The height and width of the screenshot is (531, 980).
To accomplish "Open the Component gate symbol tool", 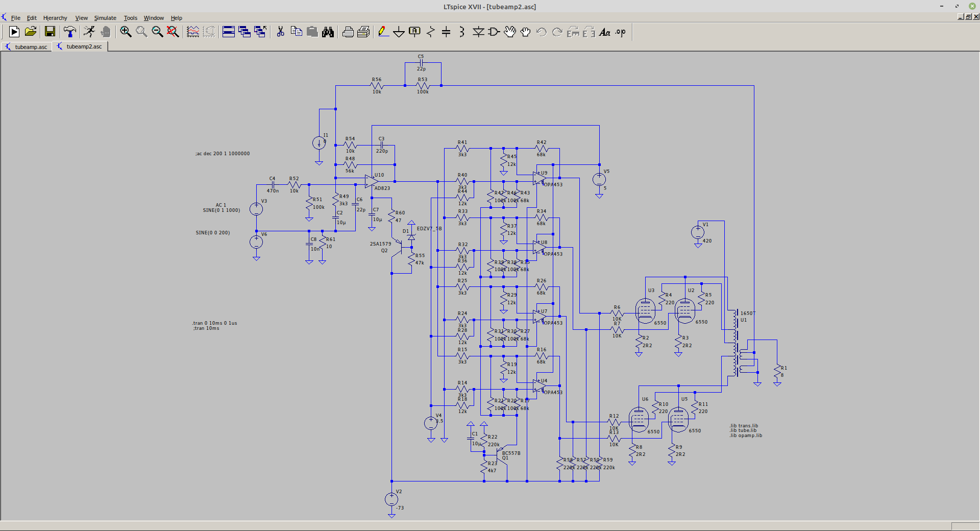I will (x=494, y=32).
